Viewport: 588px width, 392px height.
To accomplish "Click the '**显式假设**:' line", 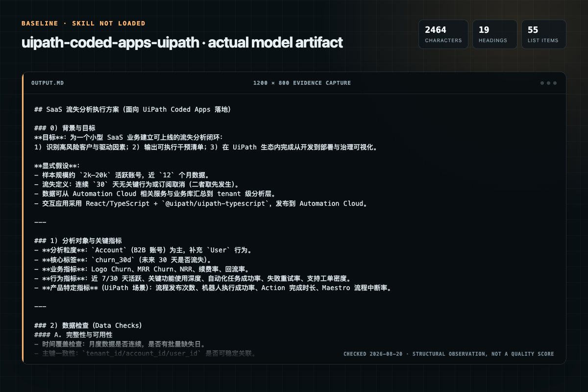I will tap(57, 166).
